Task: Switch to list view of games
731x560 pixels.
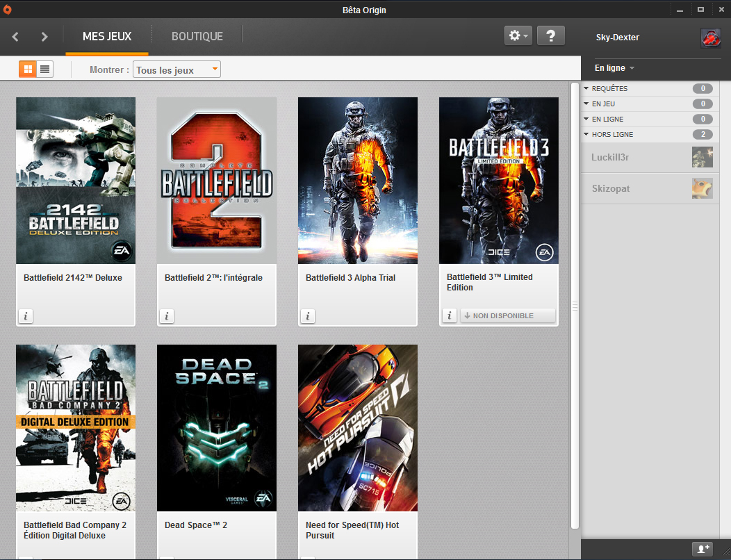Action: (x=44, y=69)
